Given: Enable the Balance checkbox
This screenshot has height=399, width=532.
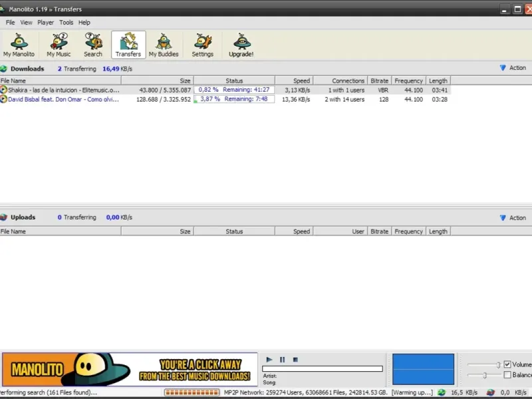Looking at the screenshot, I should 507,375.
